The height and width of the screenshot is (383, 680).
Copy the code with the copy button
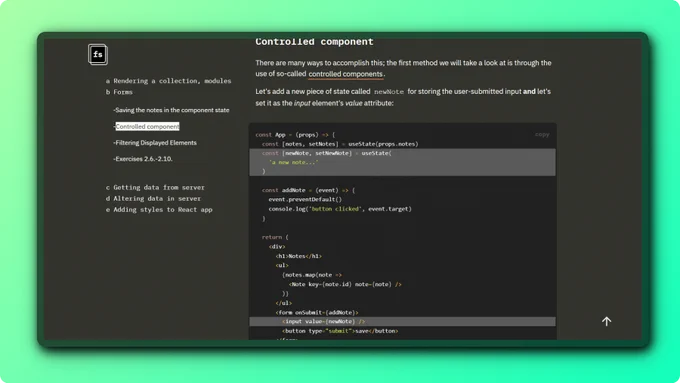pyautogui.click(x=542, y=134)
